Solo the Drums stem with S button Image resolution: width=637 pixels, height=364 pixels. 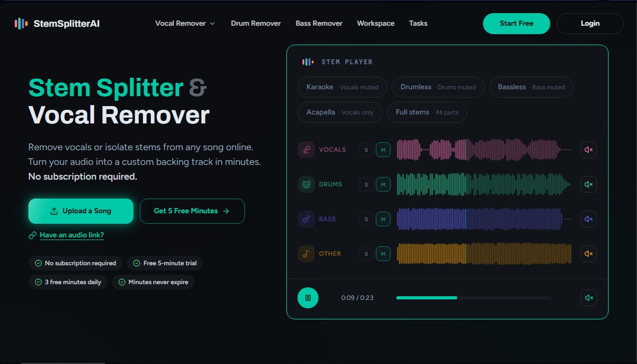click(x=366, y=184)
